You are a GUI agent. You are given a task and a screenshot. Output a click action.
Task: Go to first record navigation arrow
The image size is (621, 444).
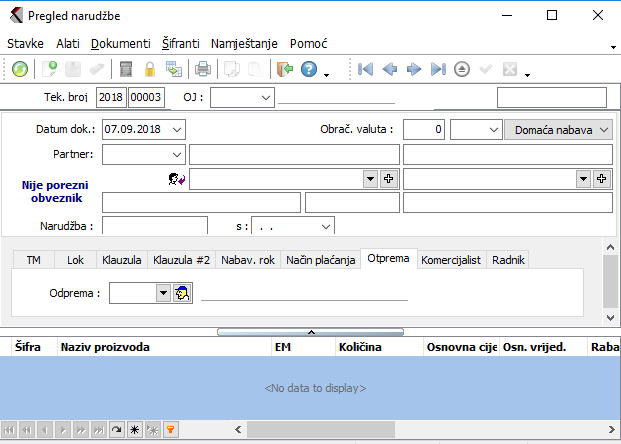[366, 69]
